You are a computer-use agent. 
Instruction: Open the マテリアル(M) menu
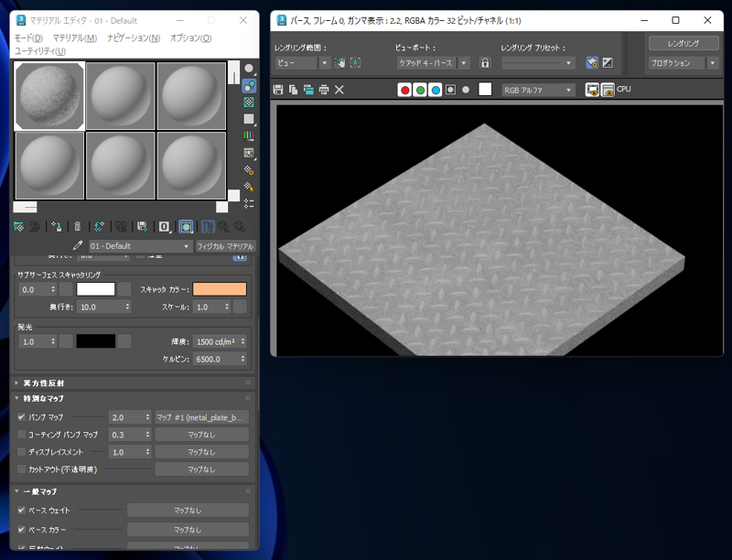(75, 38)
